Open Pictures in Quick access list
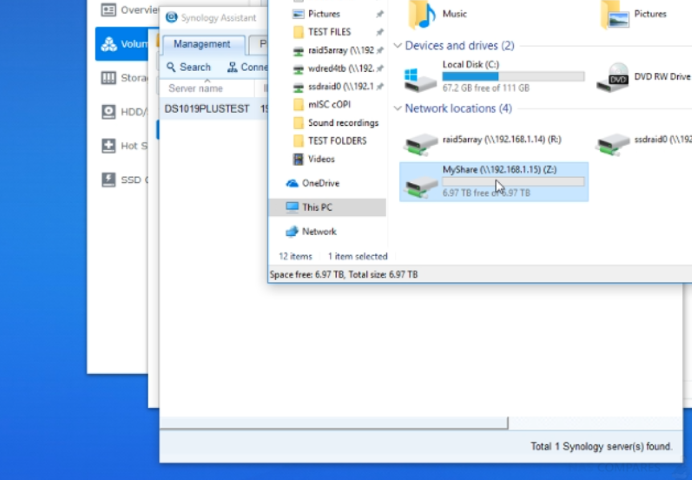The width and height of the screenshot is (692, 480). pyautogui.click(x=324, y=14)
